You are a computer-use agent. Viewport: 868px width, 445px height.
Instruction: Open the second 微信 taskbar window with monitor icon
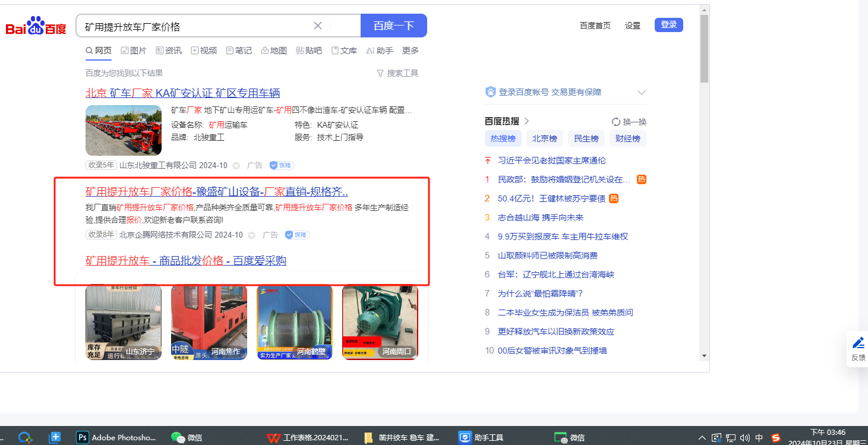click(x=569, y=437)
